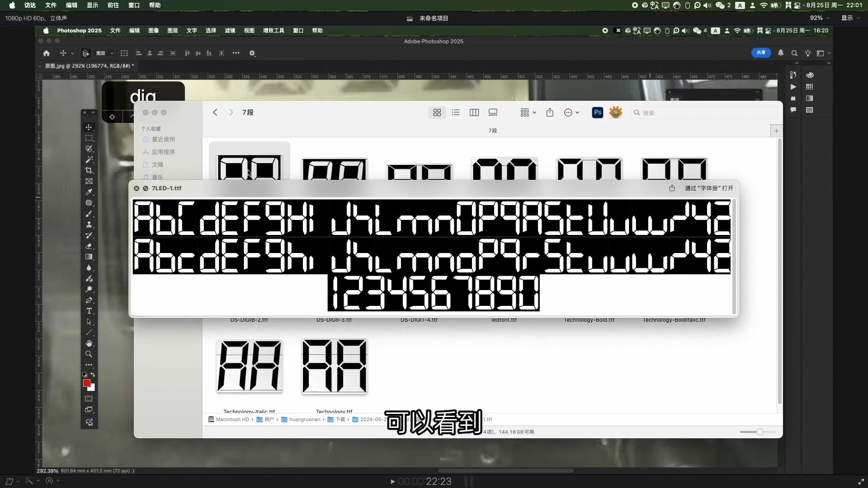The image size is (868, 488).
Task: Select the Zoom tool in toolbox
Action: (89, 354)
